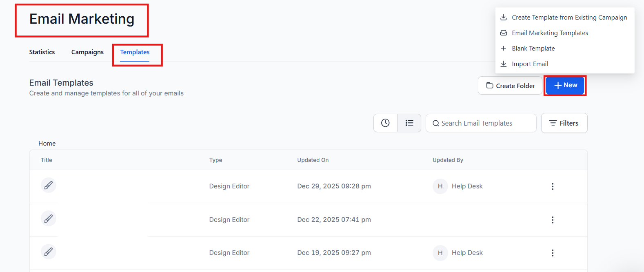Open three-dot menu for Dec 19 template

pyautogui.click(x=553, y=253)
